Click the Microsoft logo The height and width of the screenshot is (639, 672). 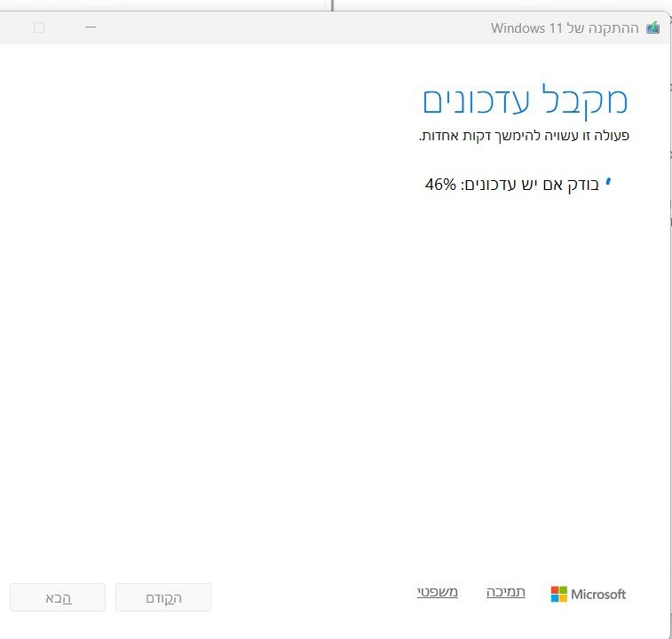coord(589,594)
